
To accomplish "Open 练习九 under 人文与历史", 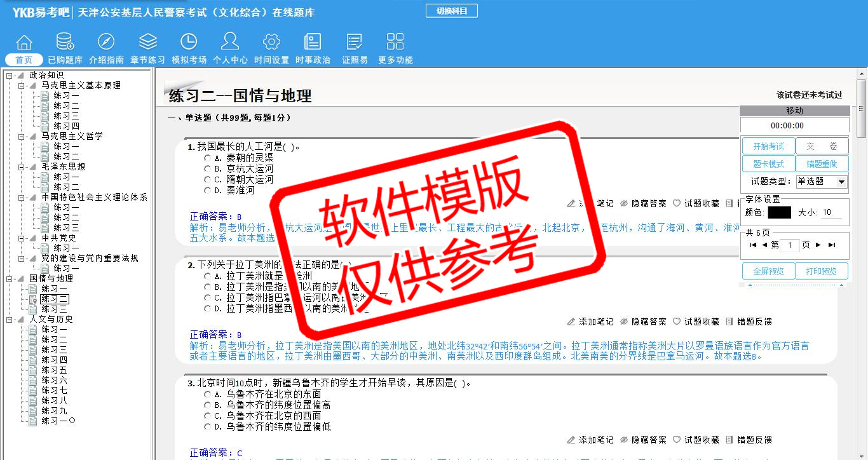I will point(55,410).
